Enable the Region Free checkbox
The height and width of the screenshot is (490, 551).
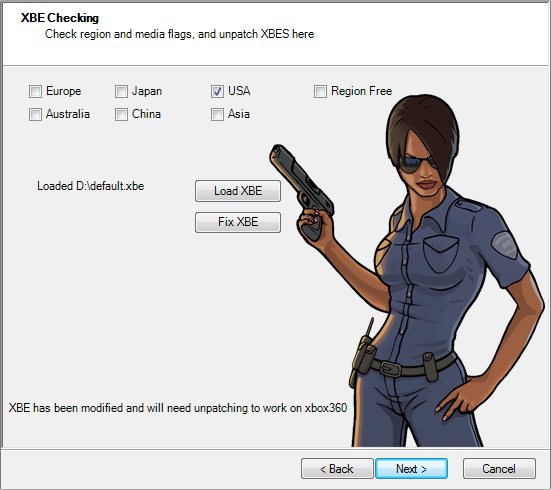click(320, 91)
